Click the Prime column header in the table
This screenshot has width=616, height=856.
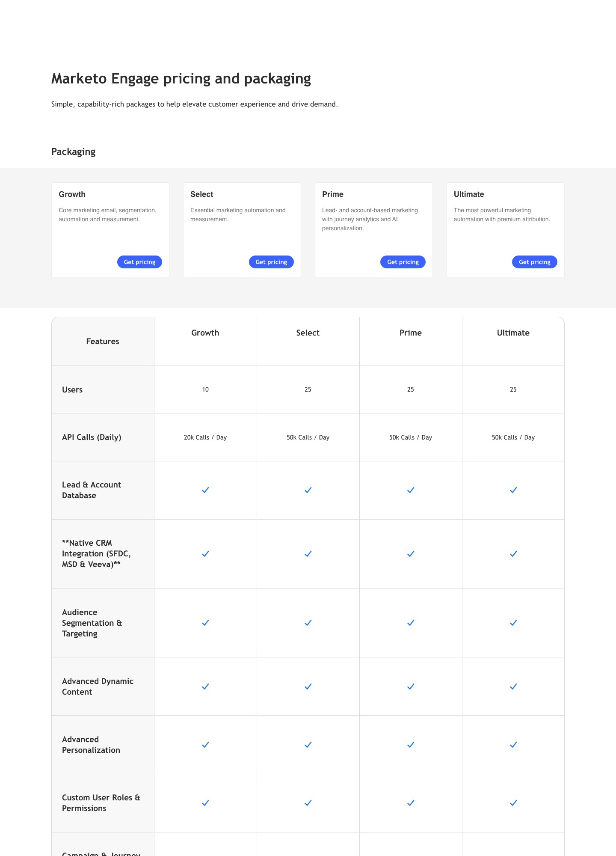[411, 333]
